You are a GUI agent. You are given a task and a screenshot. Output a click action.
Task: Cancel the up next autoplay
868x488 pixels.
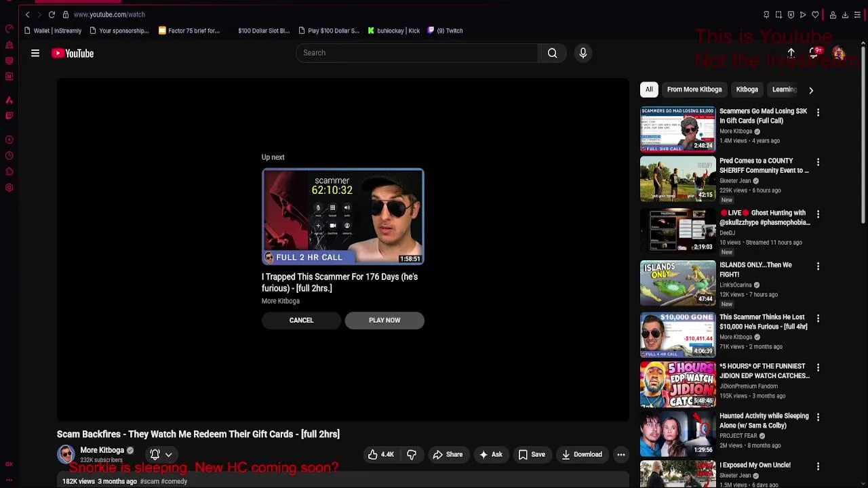point(301,320)
